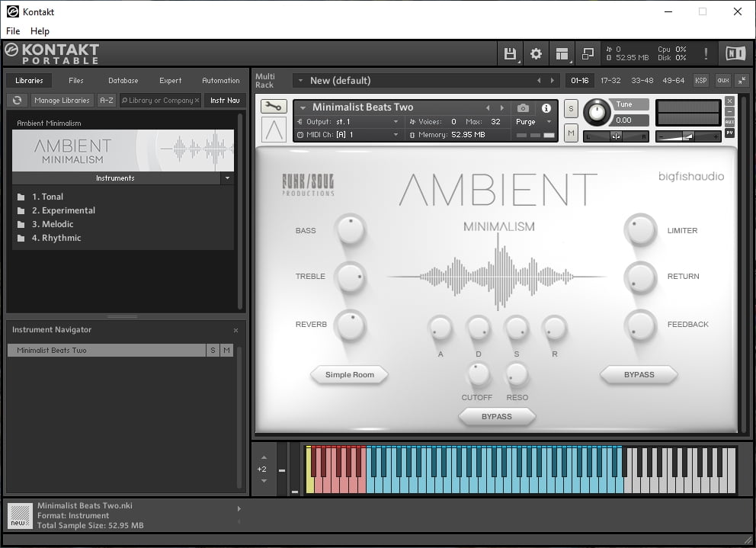756x548 pixels.
Task: Select rack page 17-32
Action: (x=610, y=81)
